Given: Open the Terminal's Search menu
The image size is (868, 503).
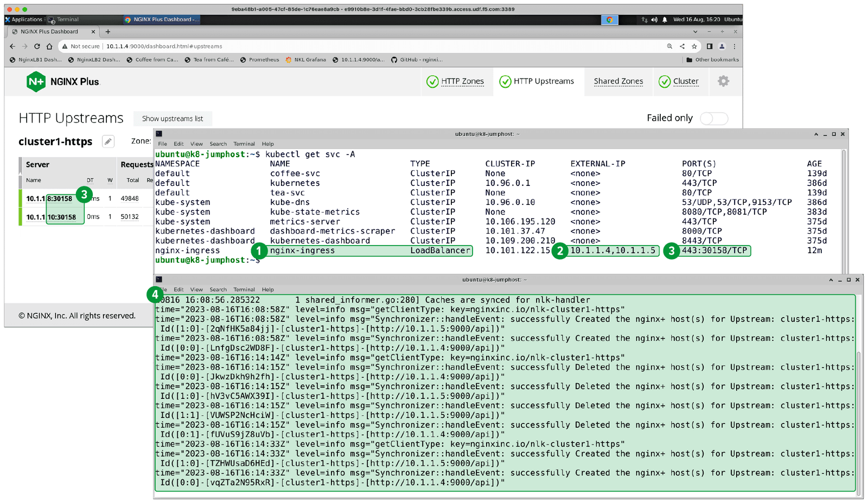Looking at the screenshot, I should point(218,144).
